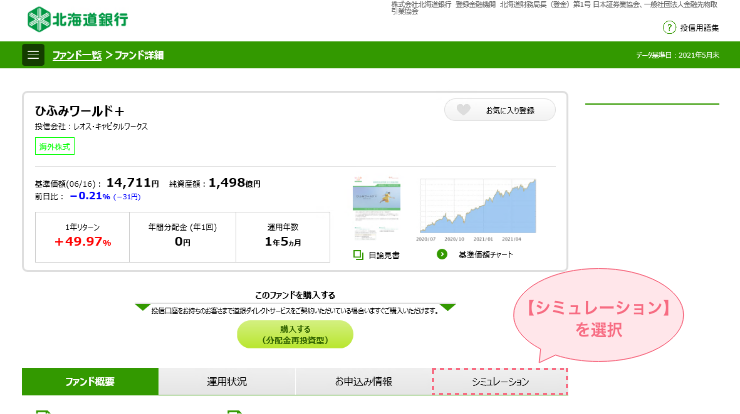The height and width of the screenshot is (414, 740).
Task: Go to ファンド一覧 breadcrumb link
Action: tap(77, 55)
